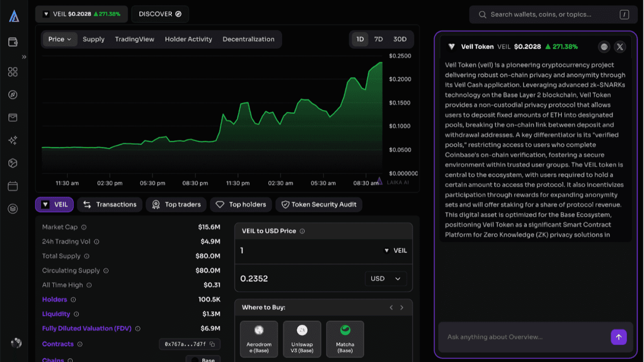644x362 pixels.
Task: Open the USD currency dropdown
Action: 386,279
